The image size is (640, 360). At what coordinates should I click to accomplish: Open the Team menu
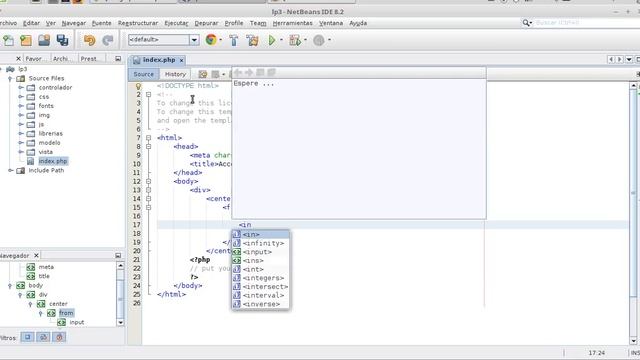pos(258,23)
